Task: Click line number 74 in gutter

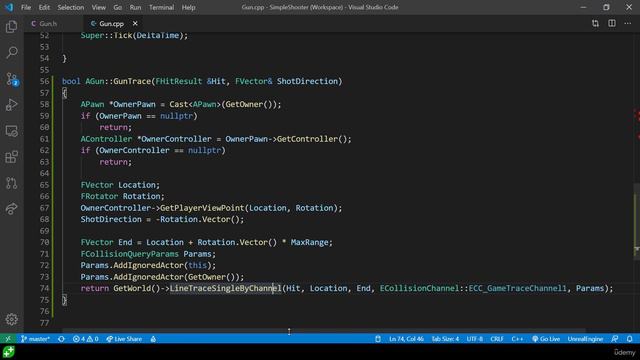Action: pyautogui.click(x=44, y=288)
